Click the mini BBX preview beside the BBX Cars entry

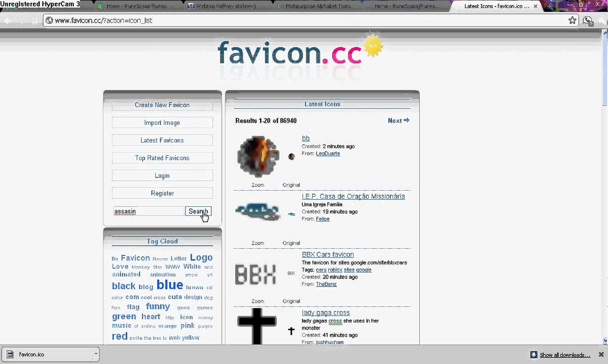pyautogui.click(x=291, y=273)
